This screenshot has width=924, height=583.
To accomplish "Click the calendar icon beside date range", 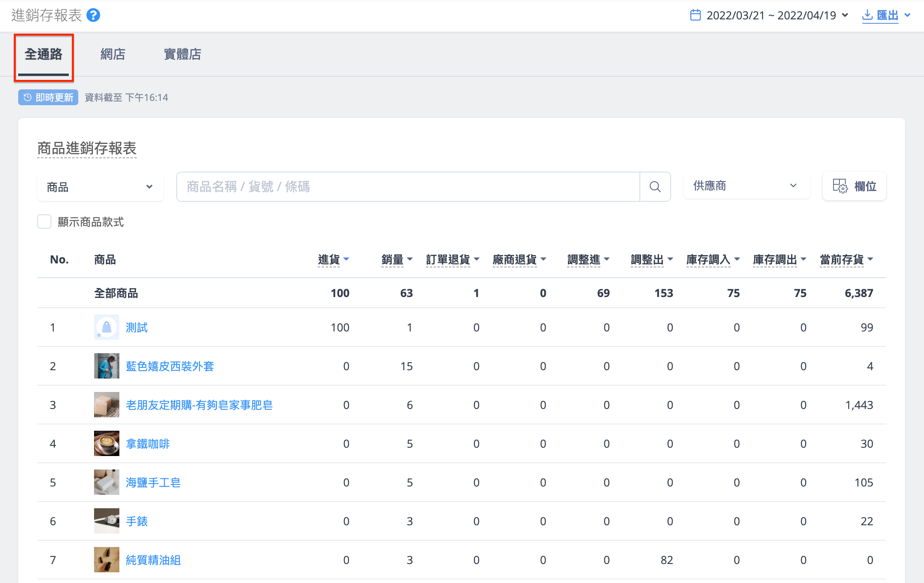I will coord(695,15).
